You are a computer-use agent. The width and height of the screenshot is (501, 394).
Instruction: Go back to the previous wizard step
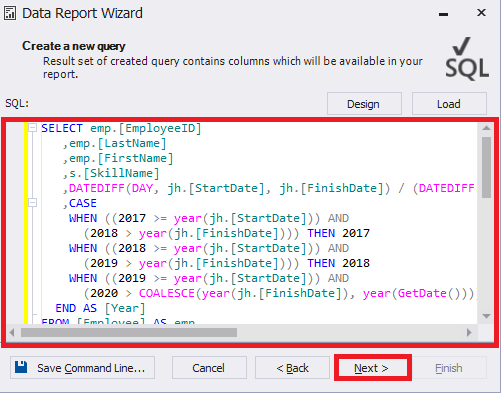292,368
